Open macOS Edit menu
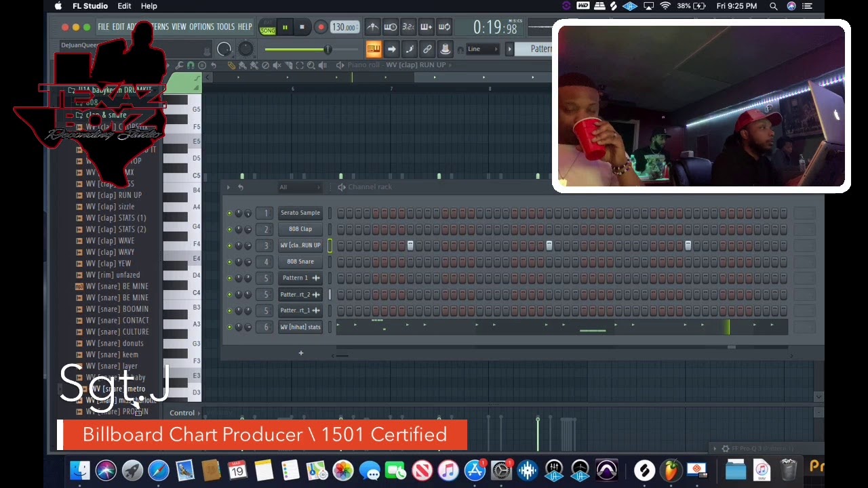Image resolution: width=868 pixels, height=488 pixels. pos(124,6)
